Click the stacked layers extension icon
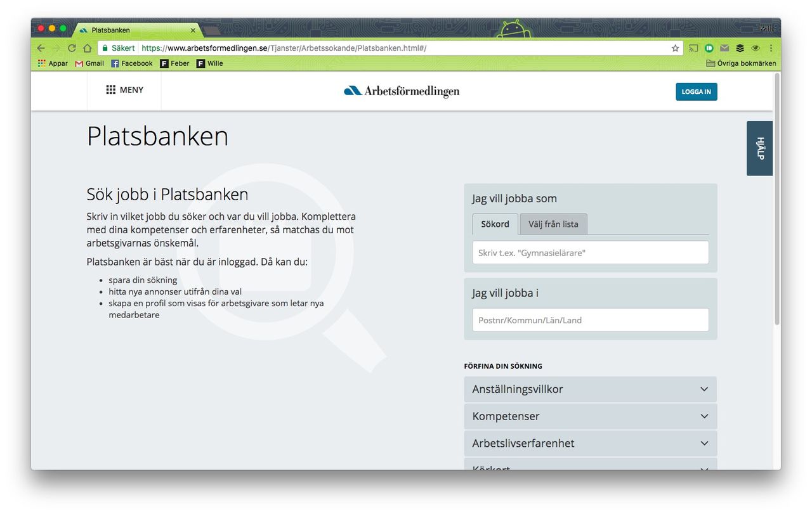The image size is (812, 514). tap(740, 48)
